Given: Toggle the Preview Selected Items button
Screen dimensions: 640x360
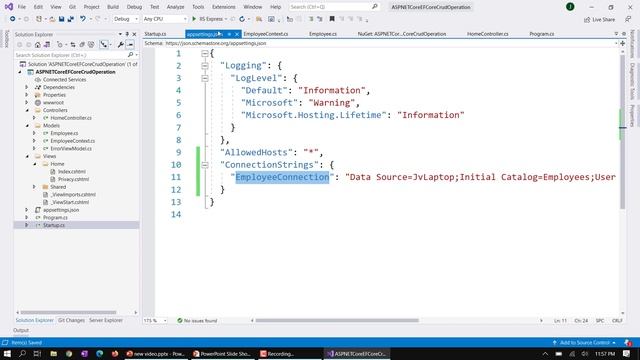Looking at the screenshot, I should pos(130,44).
